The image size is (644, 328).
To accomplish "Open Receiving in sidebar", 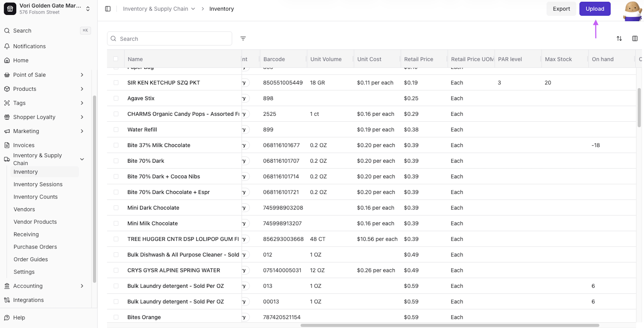I will tap(26, 234).
